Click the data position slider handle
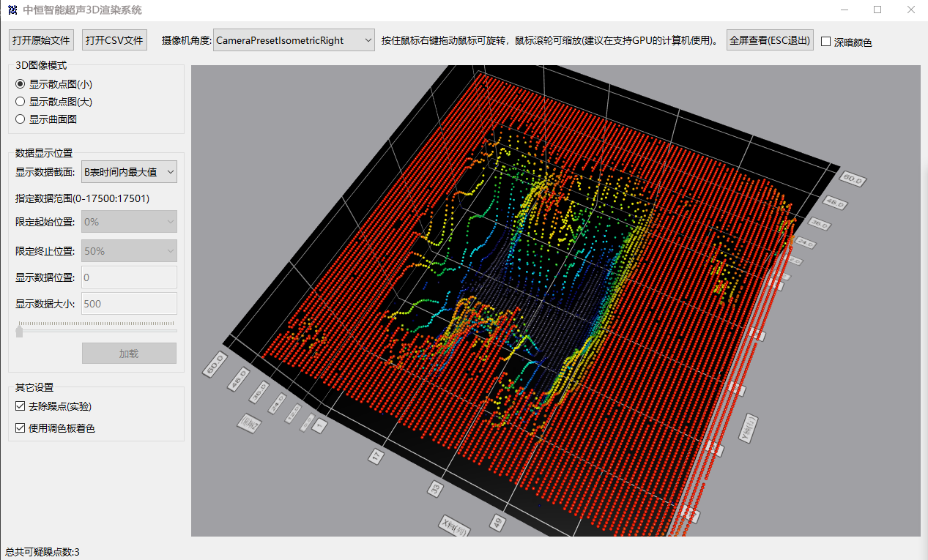Image resolution: width=928 pixels, height=560 pixels. pos(20,332)
